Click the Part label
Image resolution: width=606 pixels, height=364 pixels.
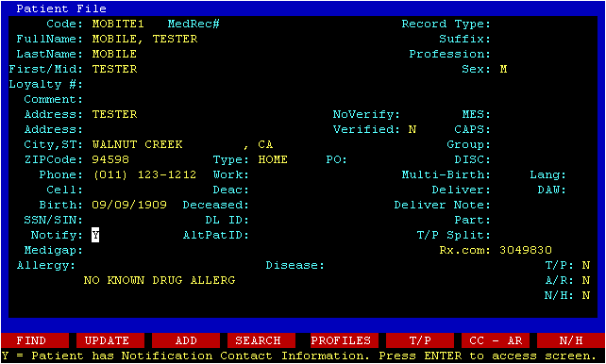click(473, 220)
